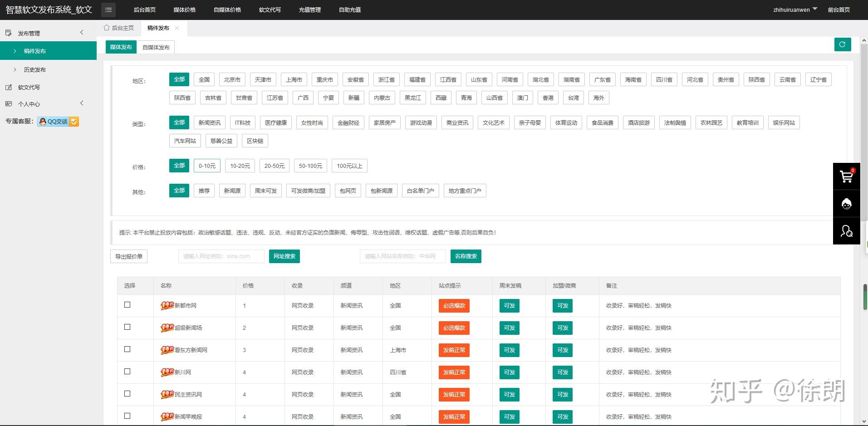This screenshot has height=426, width=868.
Task: Click the green refresh icon button
Action: [842, 44]
